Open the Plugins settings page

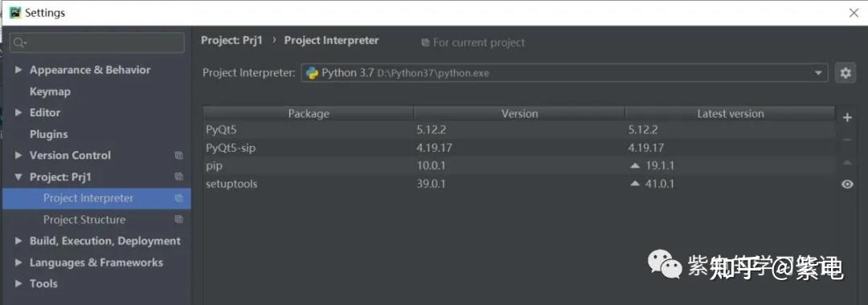tap(49, 134)
